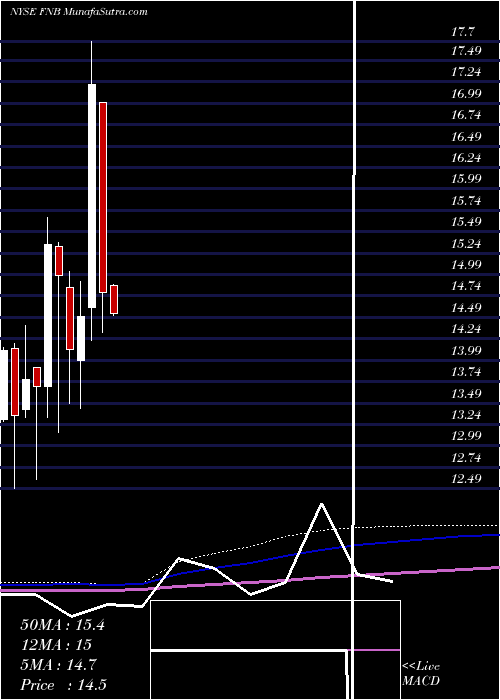This screenshot has width=500, height=700.
Task: Select the tallest white candlestick body
Action: [92, 196]
